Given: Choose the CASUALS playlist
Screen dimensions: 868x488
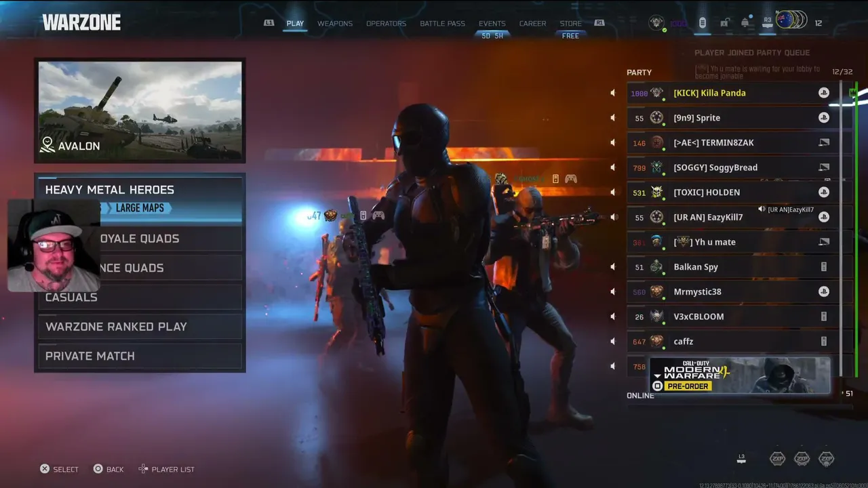Looking at the screenshot, I should [140, 297].
